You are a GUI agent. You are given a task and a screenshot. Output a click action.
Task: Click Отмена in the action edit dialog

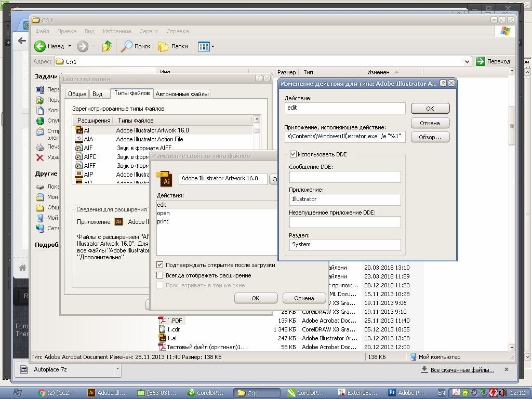tap(430, 123)
